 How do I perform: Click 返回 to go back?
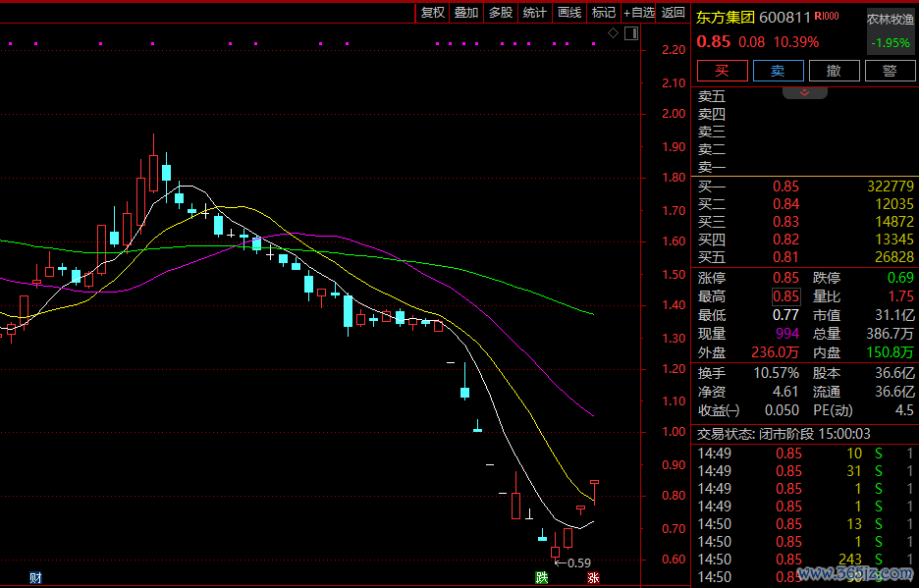tap(673, 13)
